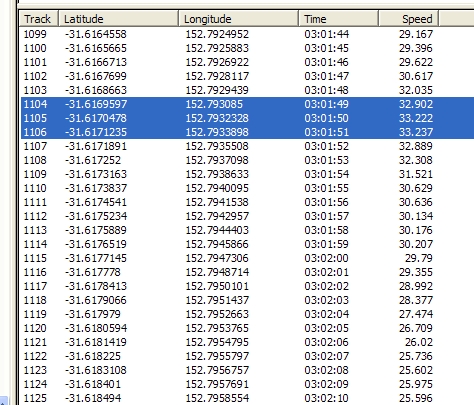Select track row 1107

click(247, 146)
